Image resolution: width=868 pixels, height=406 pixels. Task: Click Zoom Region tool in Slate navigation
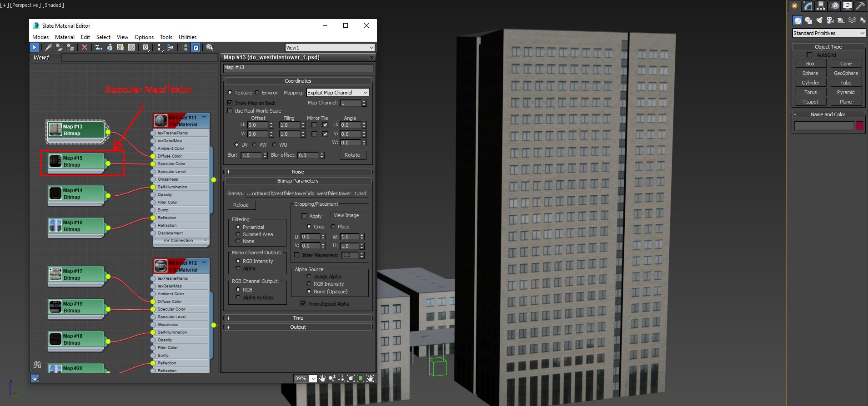pos(341,378)
